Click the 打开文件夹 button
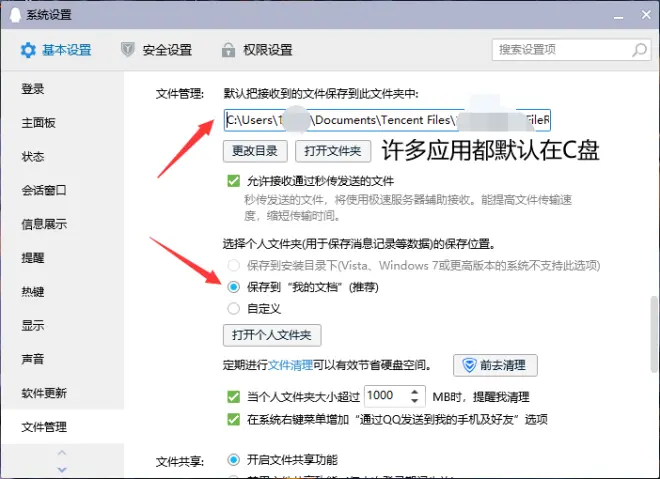The image size is (660, 479). [333, 151]
